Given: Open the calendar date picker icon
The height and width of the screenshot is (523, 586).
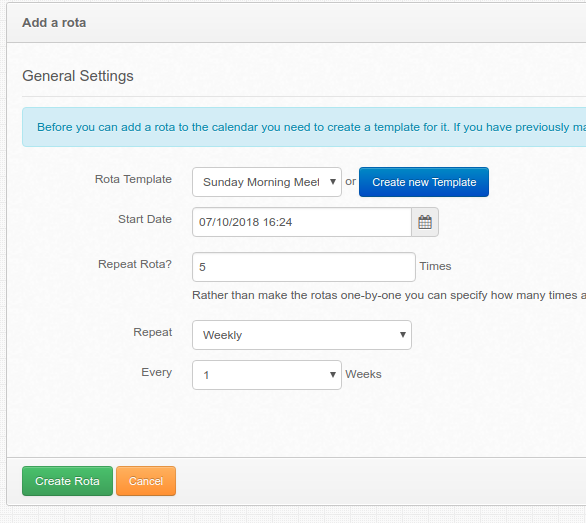Looking at the screenshot, I should tap(425, 222).
